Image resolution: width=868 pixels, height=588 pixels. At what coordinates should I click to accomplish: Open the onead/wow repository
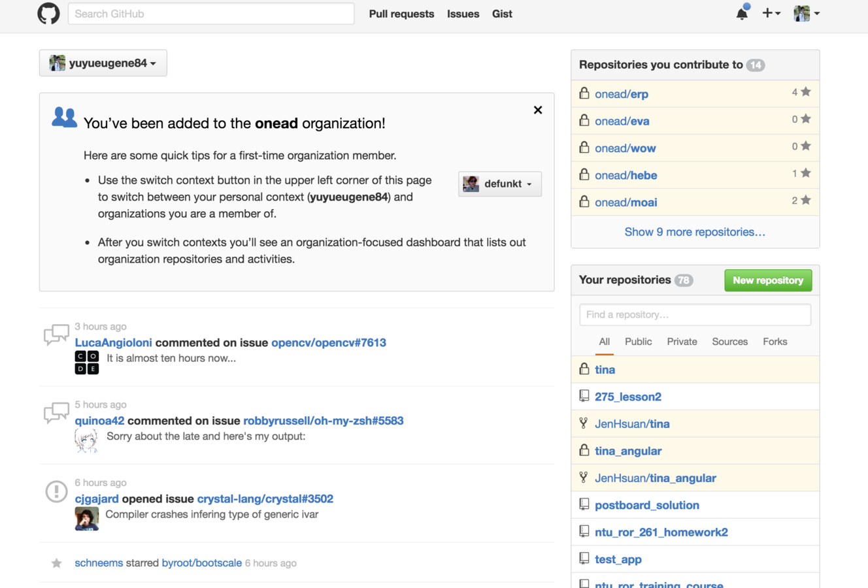coord(626,148)
